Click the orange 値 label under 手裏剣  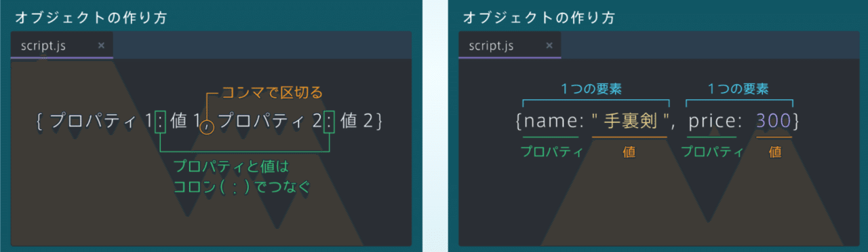[629, 152]
